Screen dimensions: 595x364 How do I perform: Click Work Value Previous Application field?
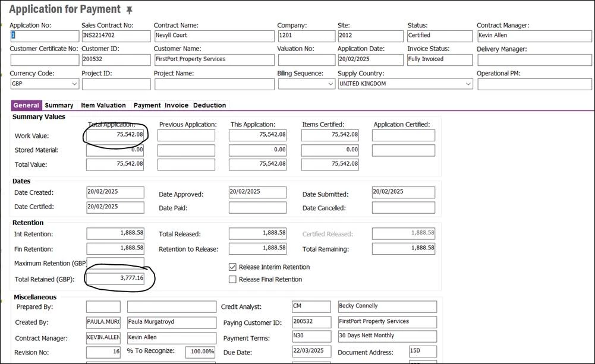(186, 135)
